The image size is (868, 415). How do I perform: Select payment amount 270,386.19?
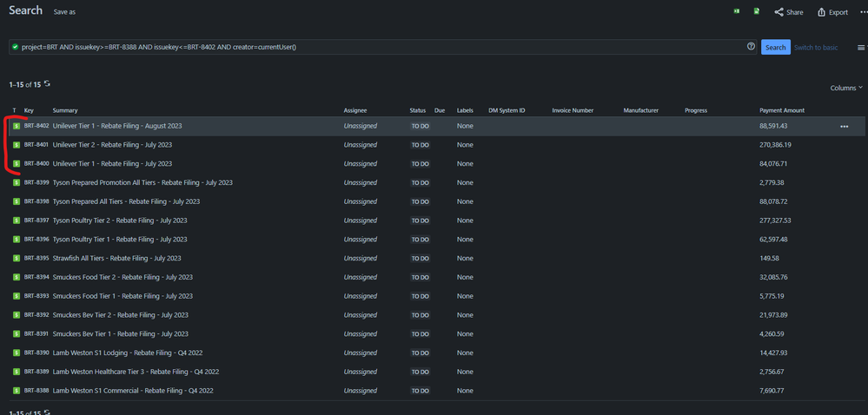point(775,145)
